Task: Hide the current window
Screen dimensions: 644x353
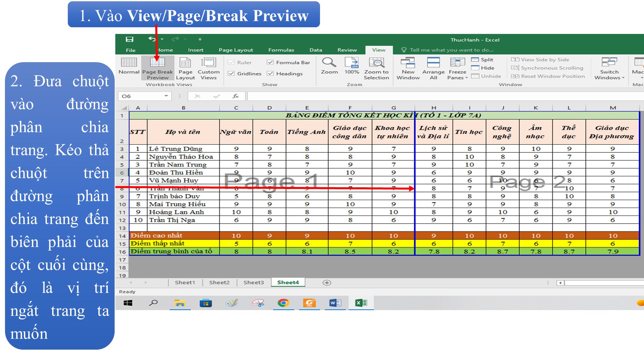Action: pos(483,68)
